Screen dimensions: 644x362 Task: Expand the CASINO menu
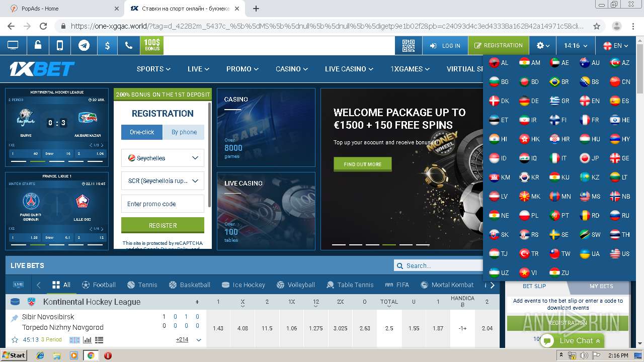coord(292,69)
